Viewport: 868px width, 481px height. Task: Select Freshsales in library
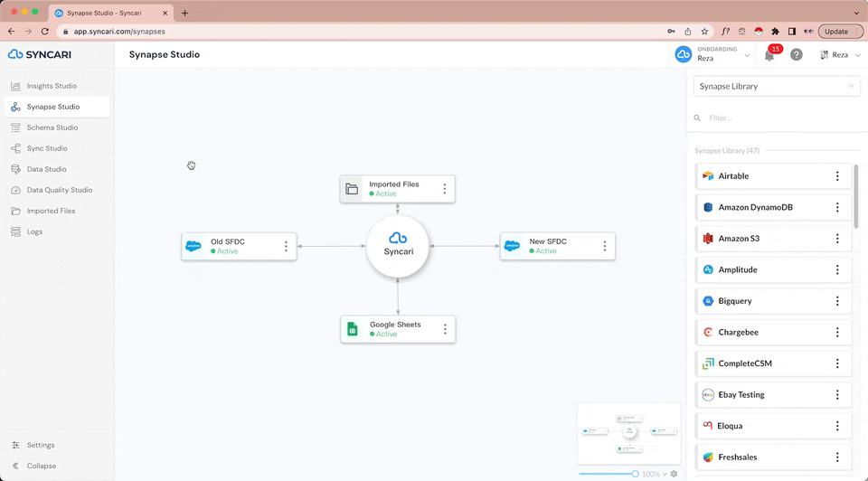[773, 457]
